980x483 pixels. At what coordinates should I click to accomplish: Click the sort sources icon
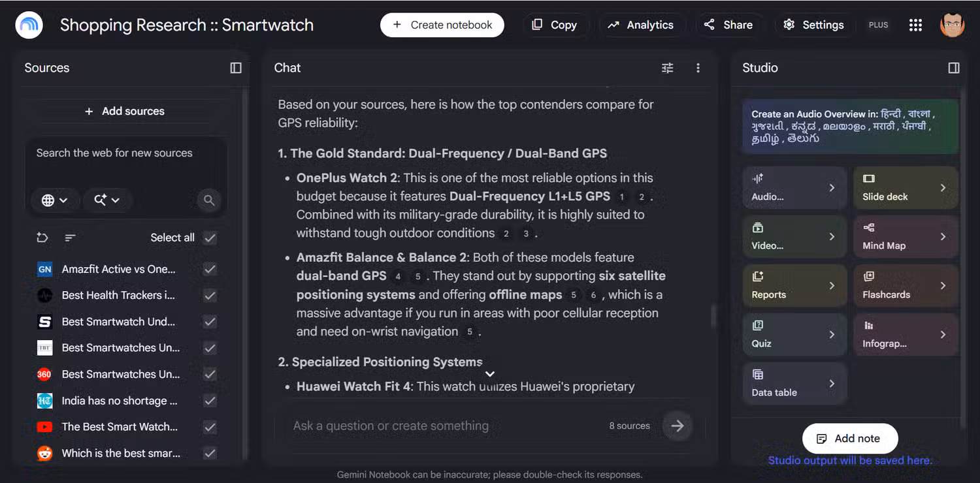tap(70, 238)
